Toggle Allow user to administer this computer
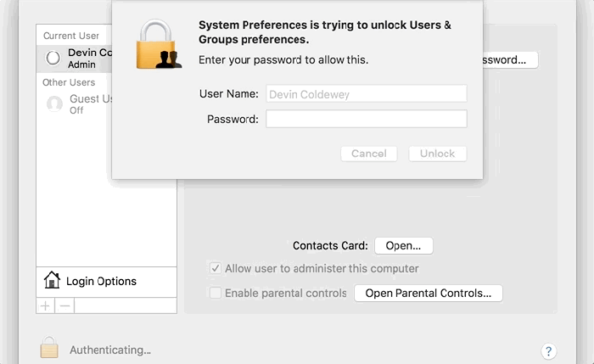This screenshot has height=364, width=594. 216,268
